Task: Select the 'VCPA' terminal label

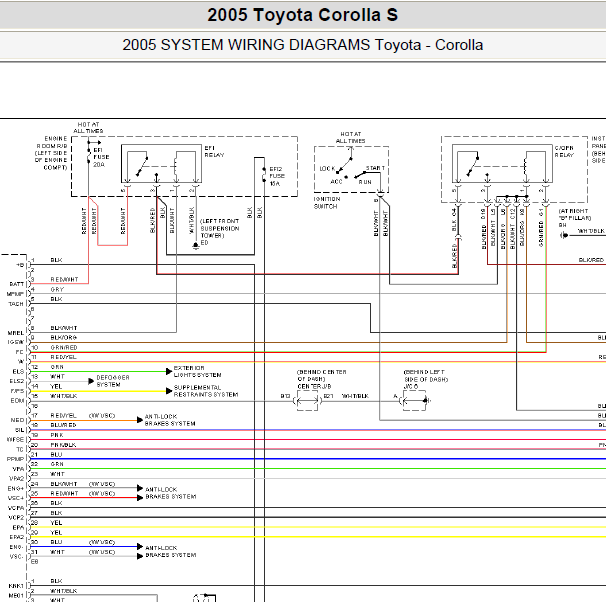Action: [16, 508]
